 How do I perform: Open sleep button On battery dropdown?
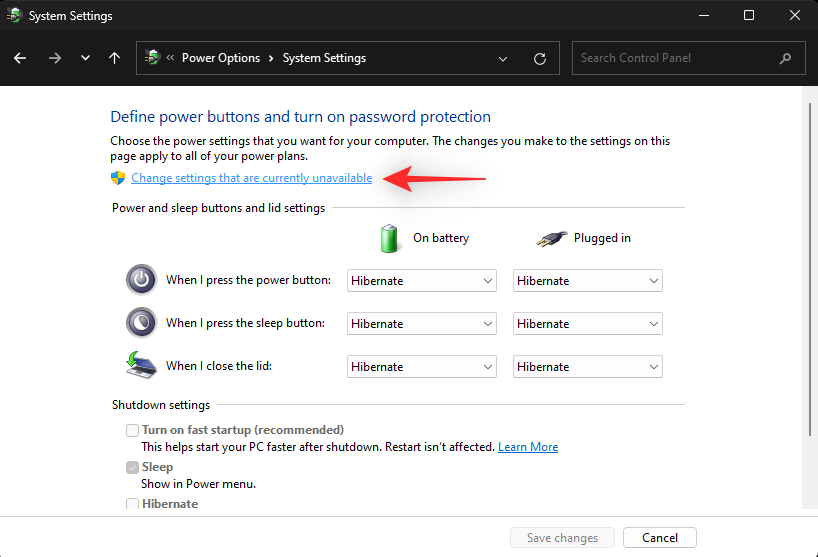(x=422, y=324)
